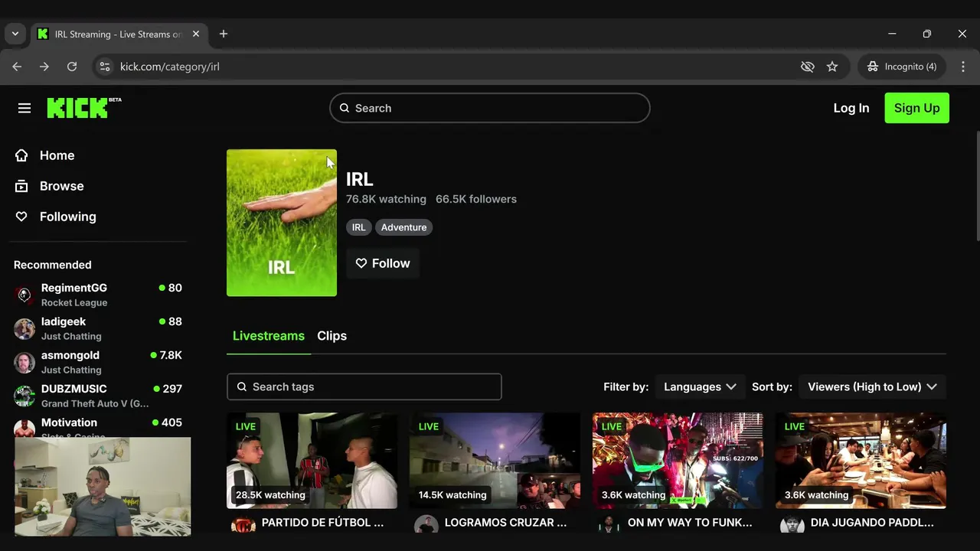Click the IRL category cover image

[282, 223]
